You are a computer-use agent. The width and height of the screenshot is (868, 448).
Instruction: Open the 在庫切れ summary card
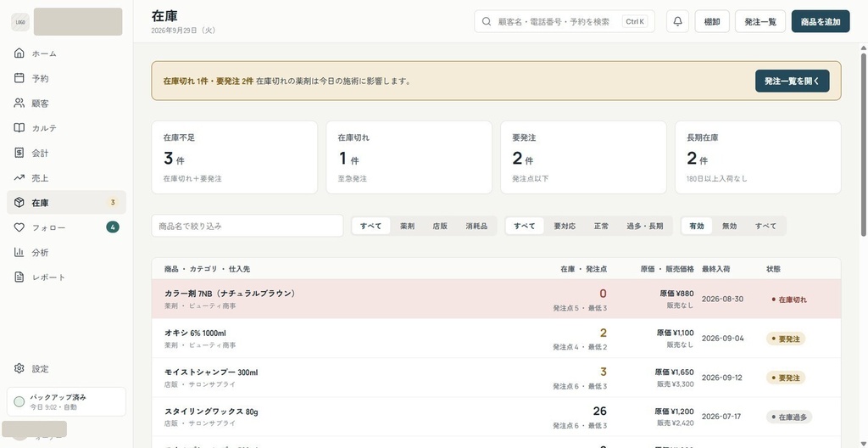pyautogui.click(x=409, y=158)
